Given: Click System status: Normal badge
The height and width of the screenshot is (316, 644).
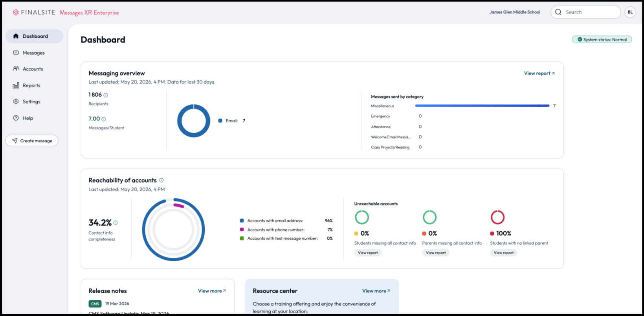Looking at the screenshot, I should (x=602, y=39).
